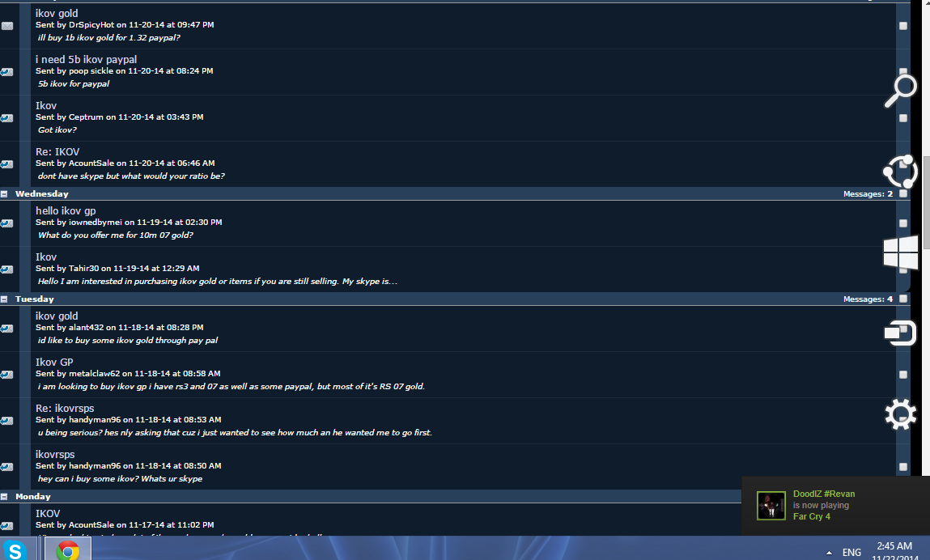Image resolution: width=930 pixels, height=560 pixels.
Task: Open the Settings gear charm
Action: point(900,414)
